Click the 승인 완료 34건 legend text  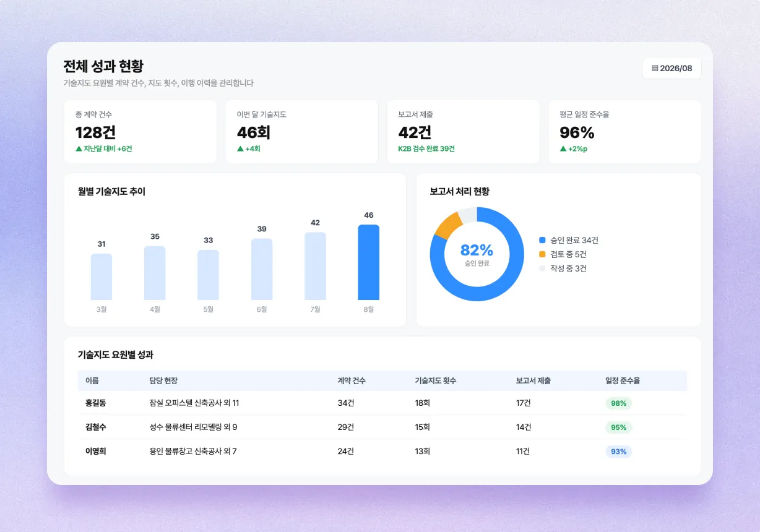click(574, 240)
